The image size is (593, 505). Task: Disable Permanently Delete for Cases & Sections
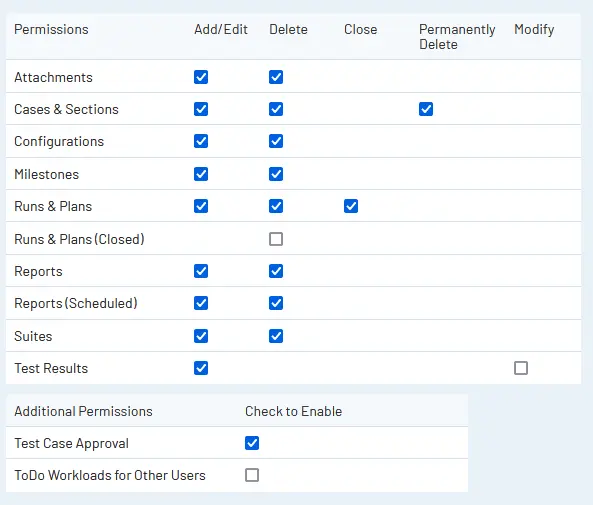[426, 109]
